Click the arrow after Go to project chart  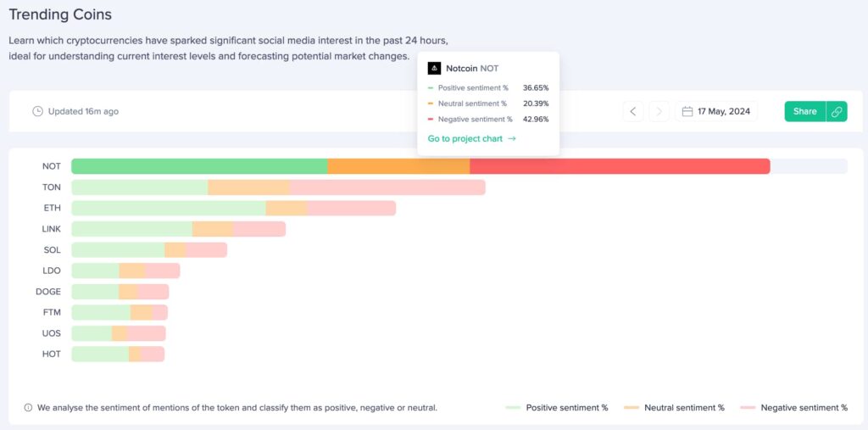(x=511, y=138)
